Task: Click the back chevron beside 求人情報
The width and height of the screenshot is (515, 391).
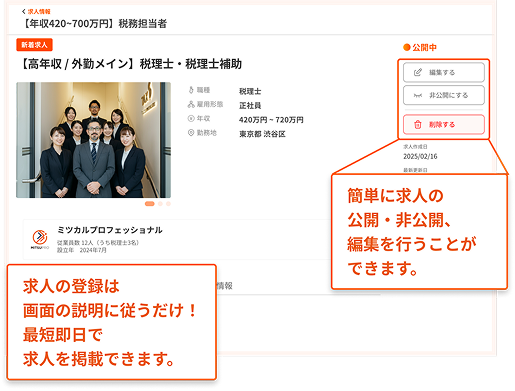Action: 23,12
